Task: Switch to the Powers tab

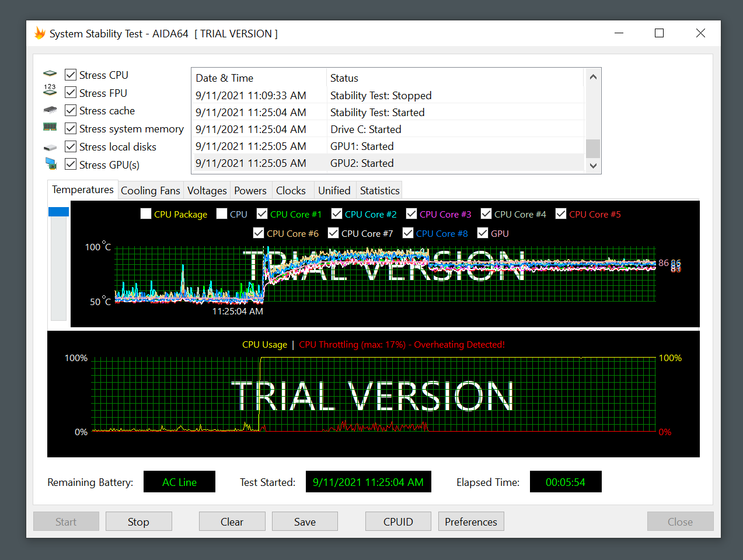Action: [x=250, y=191]
